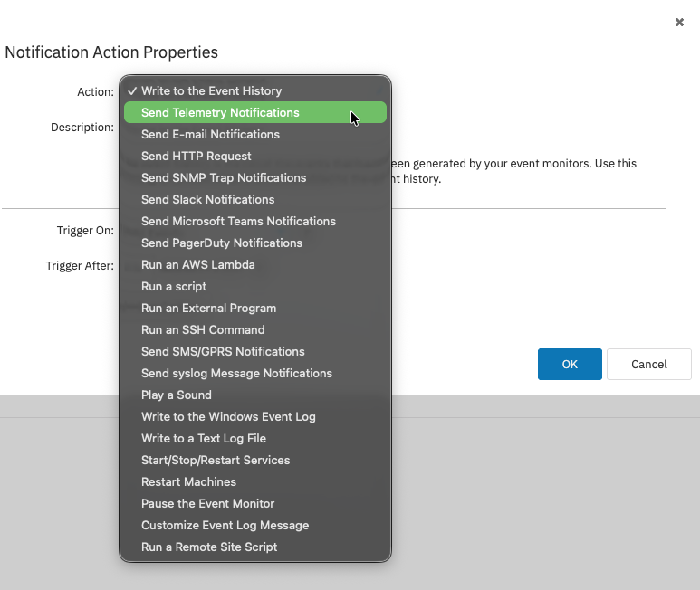Choose Send SNMP Trap Notifications
Image resolution: width=700 pixels, height=590 pixels.
coord(224,178)
